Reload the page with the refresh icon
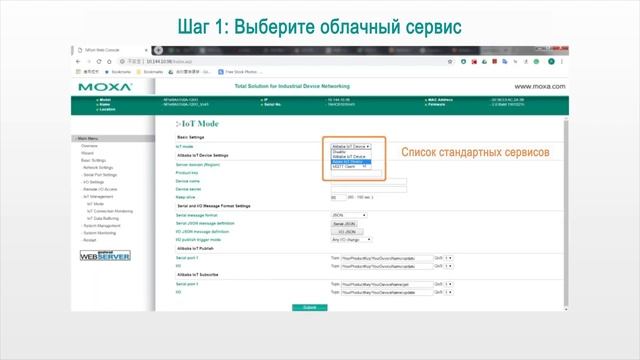This screenshot has width=640, height=360. click(x=99, y=62)
